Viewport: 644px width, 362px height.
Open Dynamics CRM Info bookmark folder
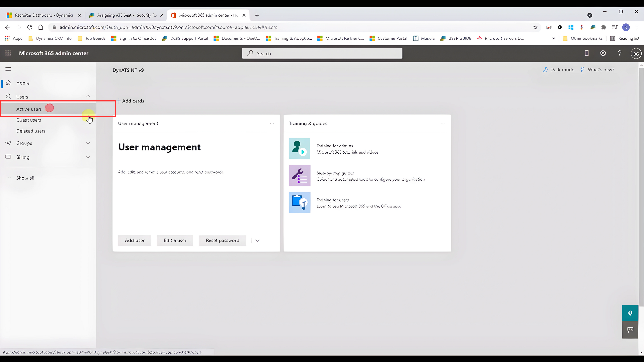(x=50, y=38)
